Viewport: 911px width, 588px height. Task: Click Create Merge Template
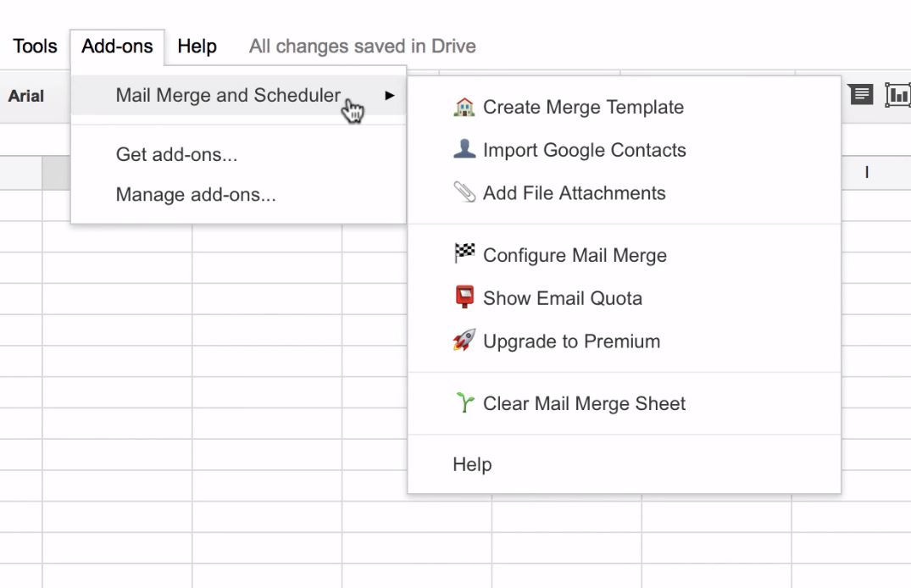(x=624, y=107)
